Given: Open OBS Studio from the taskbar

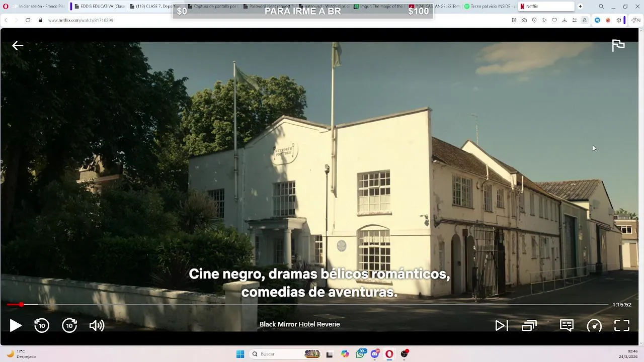Looking at the screenshot, I should (x=404, y=354).
